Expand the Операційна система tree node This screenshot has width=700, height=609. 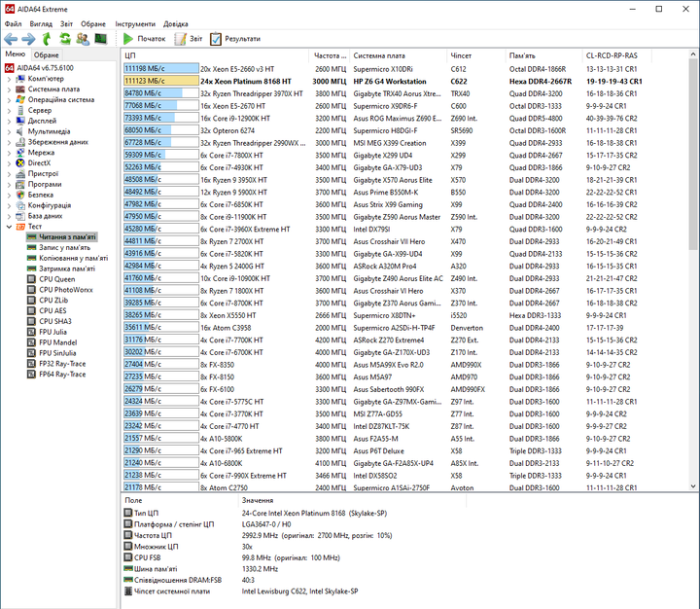tap(9, 100)
